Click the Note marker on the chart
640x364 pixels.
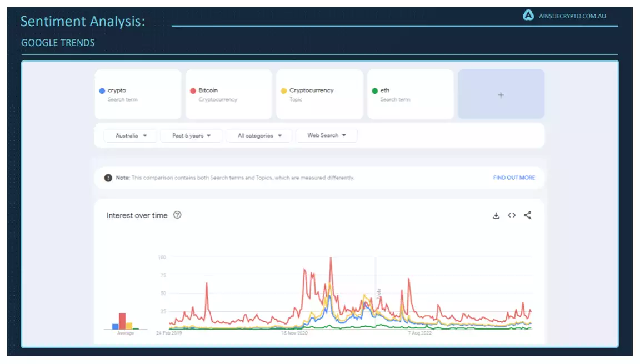click(379, 292)
